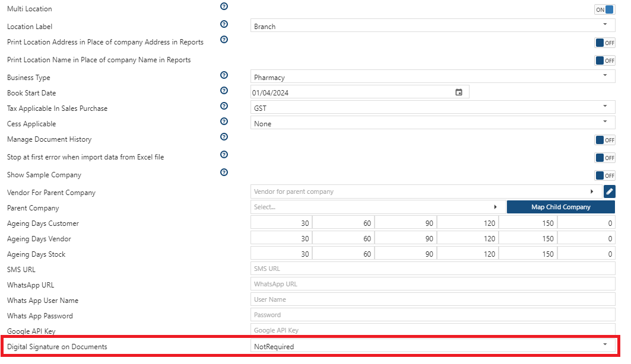
Task: Click the Map Child Company button
Action: tap(560, 207)
